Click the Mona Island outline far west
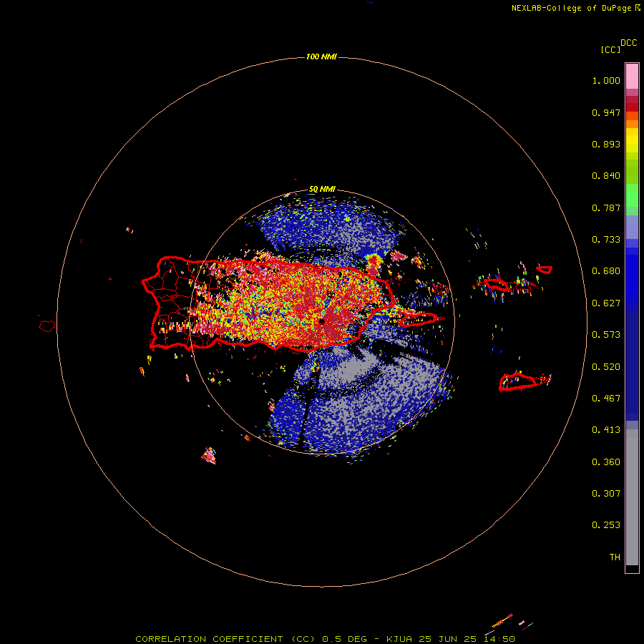 click(x=47, y=326)
